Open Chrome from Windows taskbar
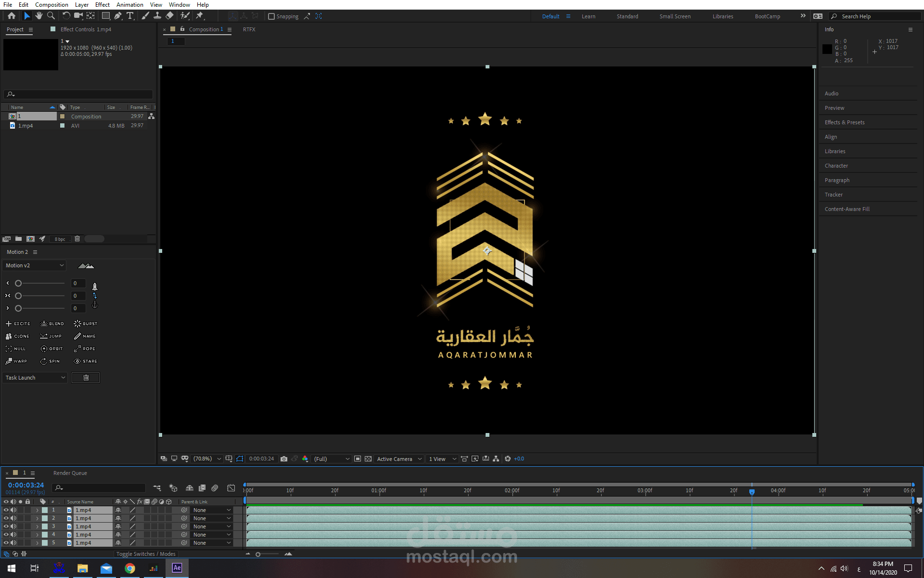The image size is (924, 578). 130,568
